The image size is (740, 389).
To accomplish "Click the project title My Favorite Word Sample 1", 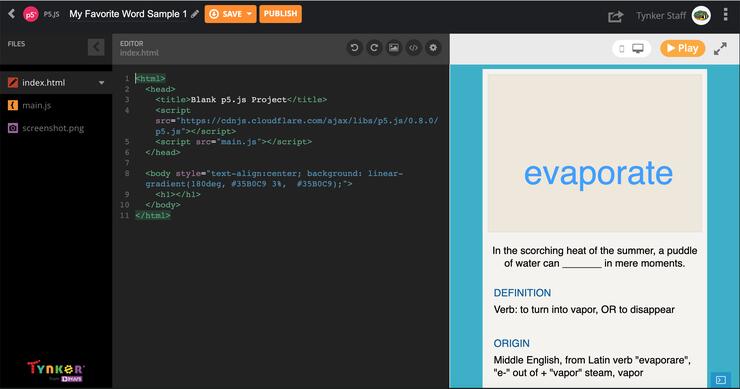I will tap(128, 14).
